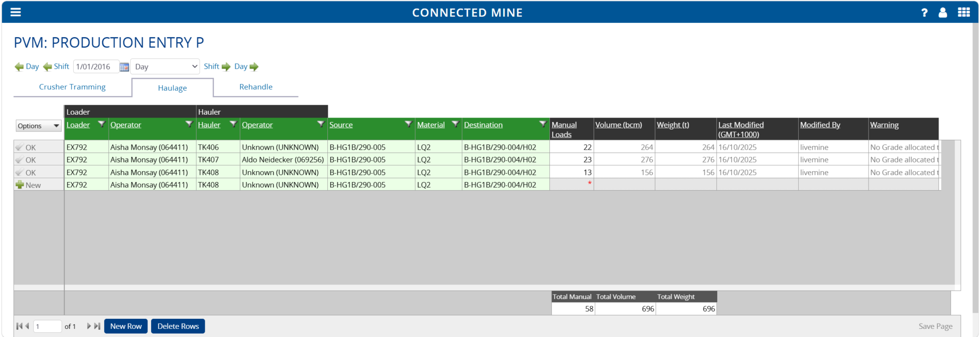This screenshot has width=980, height=337.
Task: Select the Haulage tab
Action: pos(172,88)
